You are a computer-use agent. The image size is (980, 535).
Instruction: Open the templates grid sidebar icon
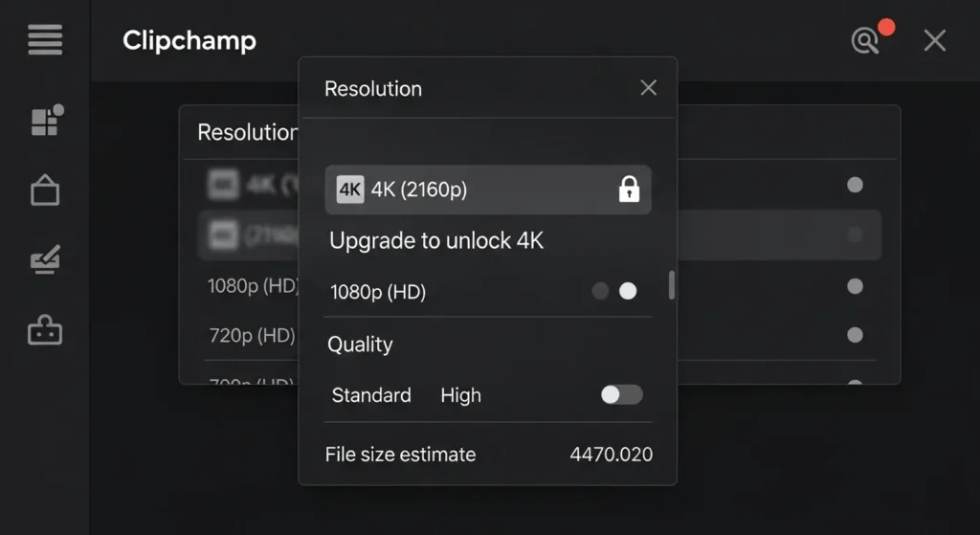pos(46,121)
